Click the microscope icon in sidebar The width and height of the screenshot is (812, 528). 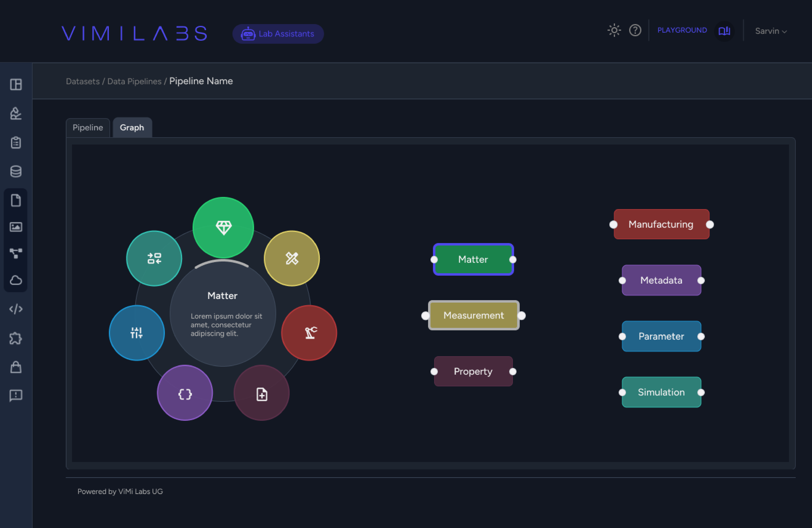pos(16,113)
